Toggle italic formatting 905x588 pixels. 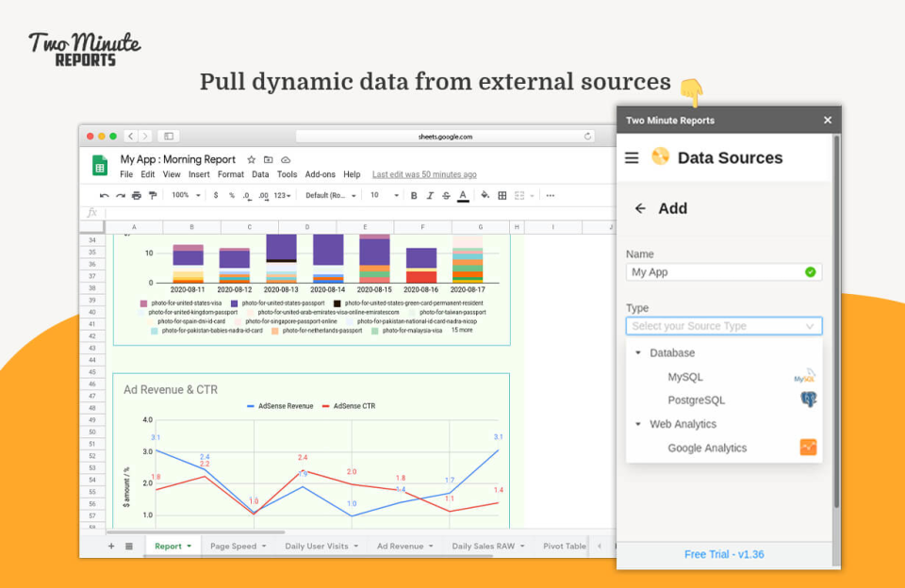click(430, 196)
